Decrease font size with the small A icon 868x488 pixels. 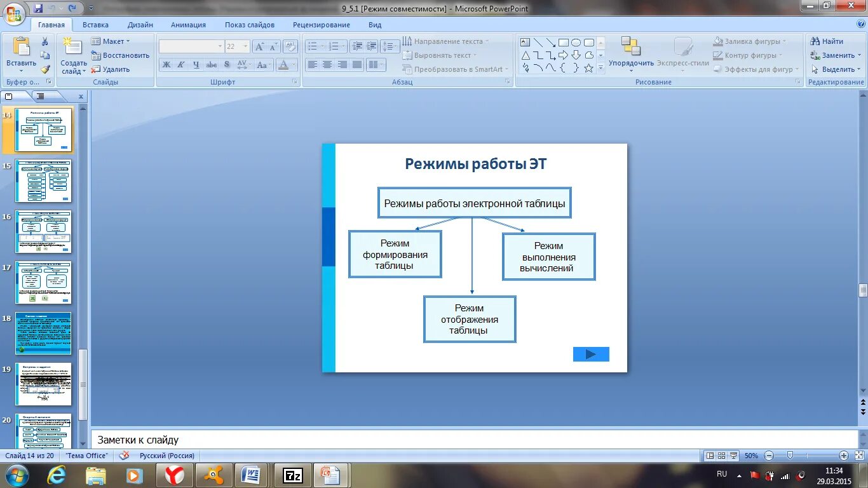[x=273, y=46]
